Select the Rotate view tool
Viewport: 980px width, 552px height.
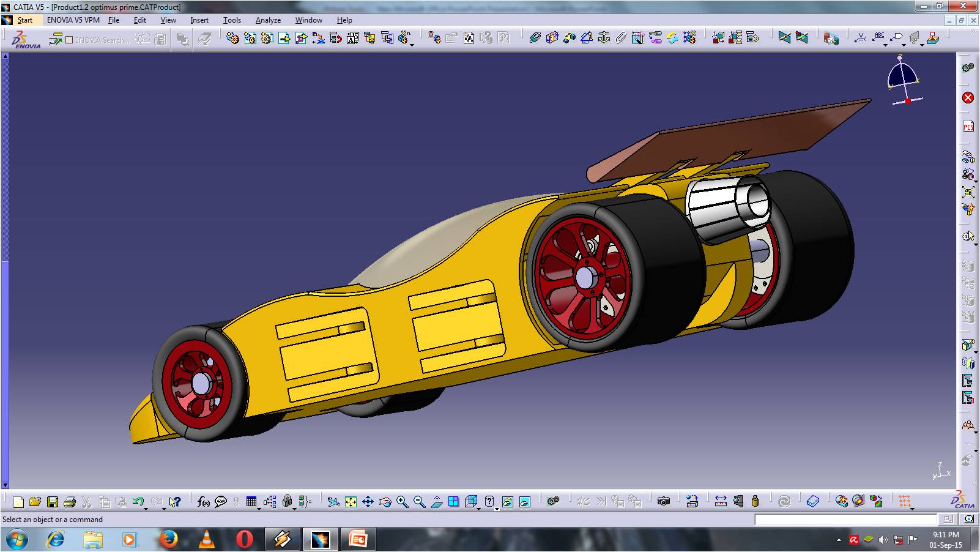385,502
